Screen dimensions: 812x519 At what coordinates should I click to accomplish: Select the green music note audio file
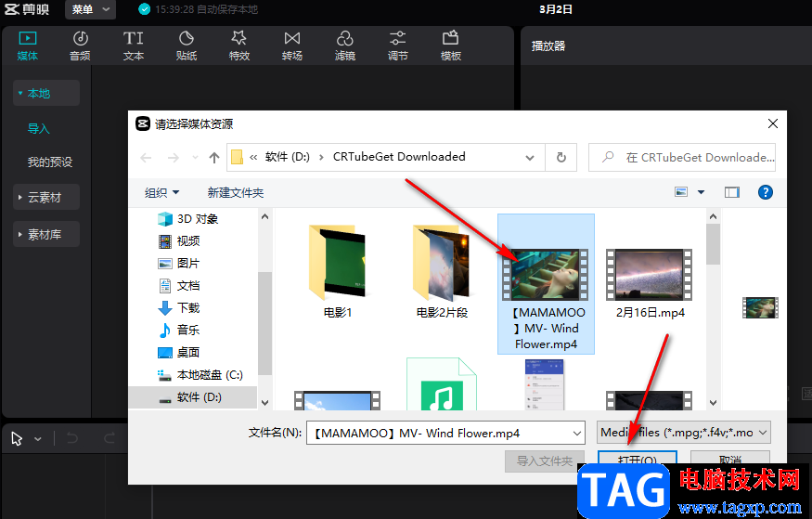click(441, 384)
